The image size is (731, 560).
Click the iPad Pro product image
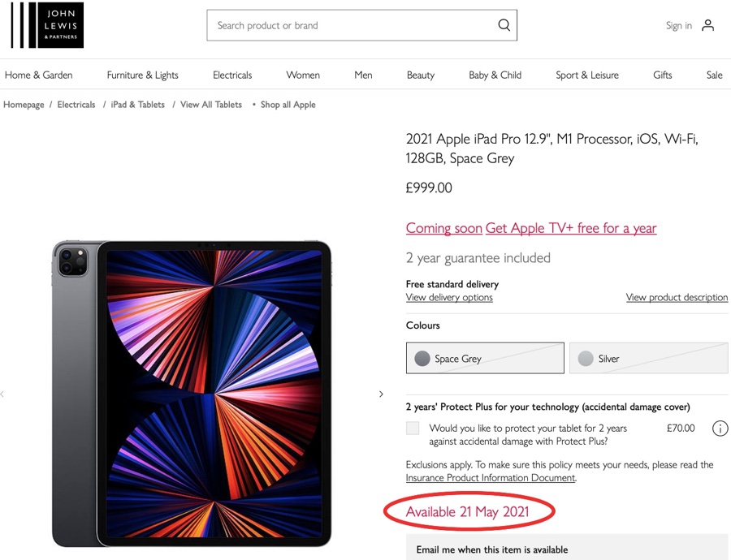pos(192,394)
